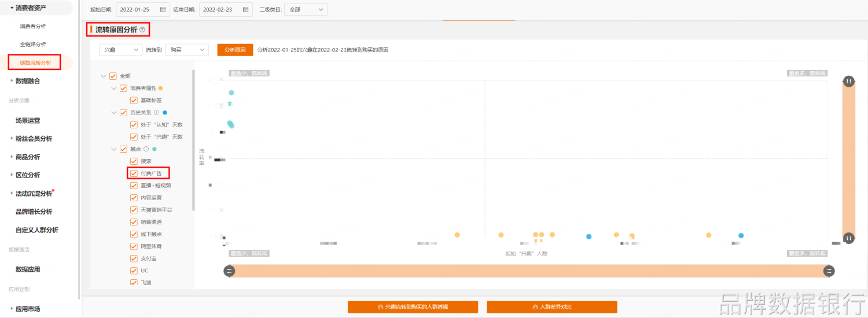Toggle 处于"认知"天数 checkbox
Image resolution: width=868 pixels, height=318 pixels.
point(134,124)
